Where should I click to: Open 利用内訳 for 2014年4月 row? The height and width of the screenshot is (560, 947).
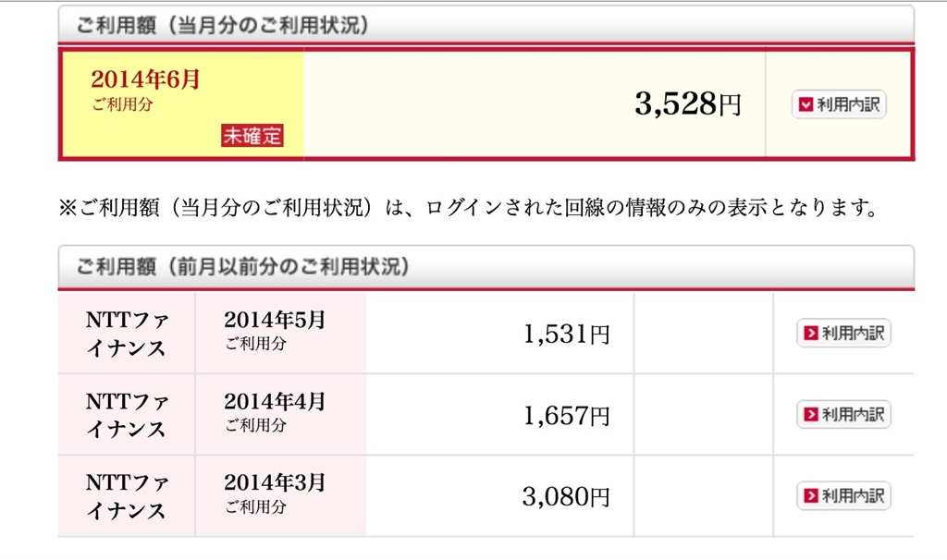843,414
